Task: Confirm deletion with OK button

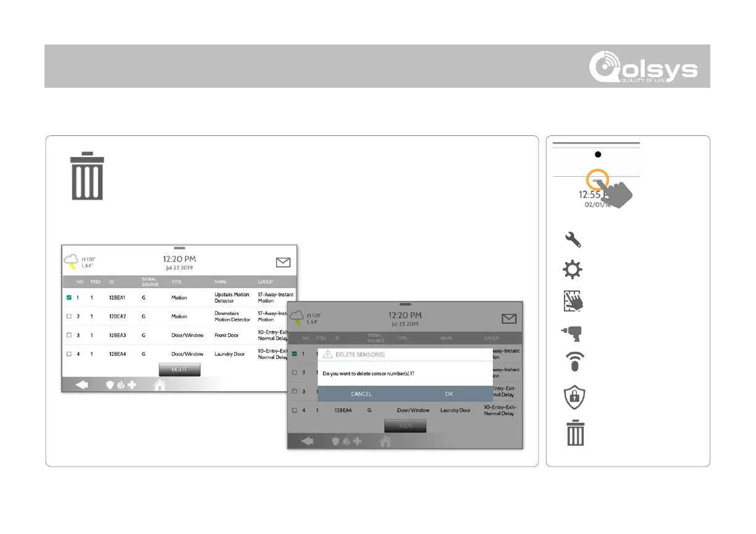Action: pos(449,394)
